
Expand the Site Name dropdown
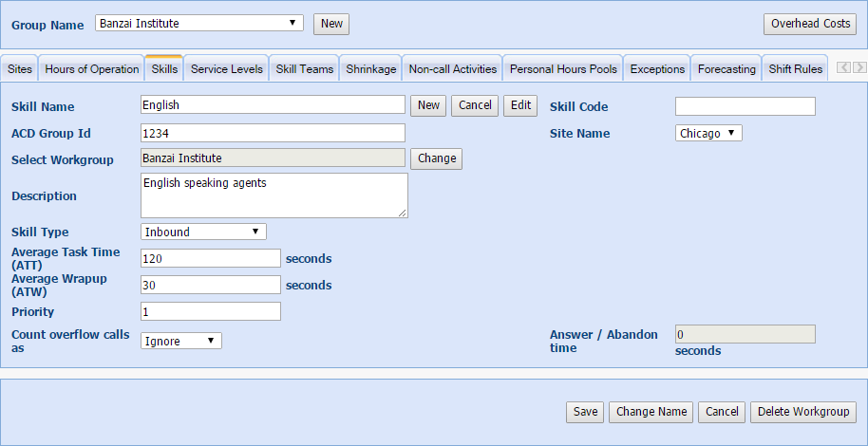click(x=708, y=134)
